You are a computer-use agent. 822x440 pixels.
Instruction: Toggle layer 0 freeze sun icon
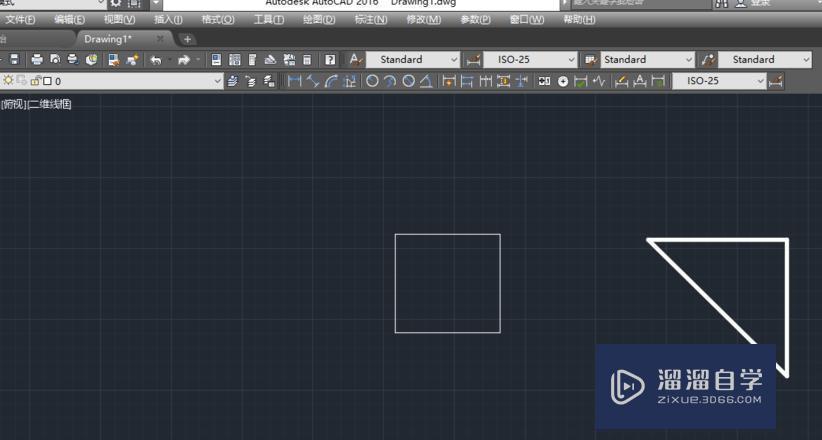click(8, 81)
